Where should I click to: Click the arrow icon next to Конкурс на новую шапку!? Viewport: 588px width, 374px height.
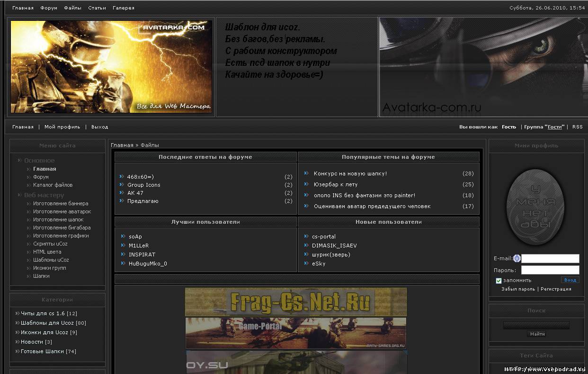pyautogui.click(x=306, y=173)
